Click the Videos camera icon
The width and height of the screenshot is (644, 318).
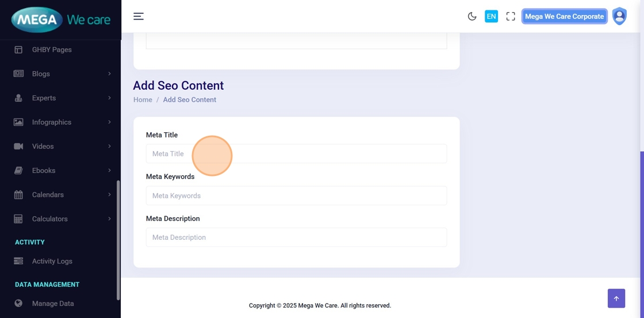18,146
